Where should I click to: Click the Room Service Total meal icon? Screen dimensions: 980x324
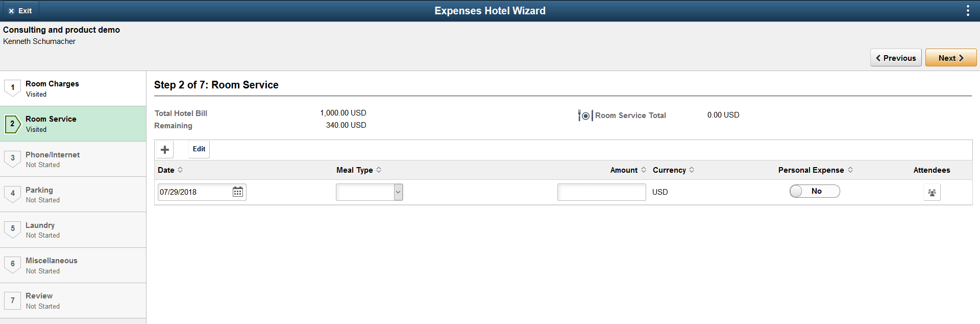click(585, 115)
